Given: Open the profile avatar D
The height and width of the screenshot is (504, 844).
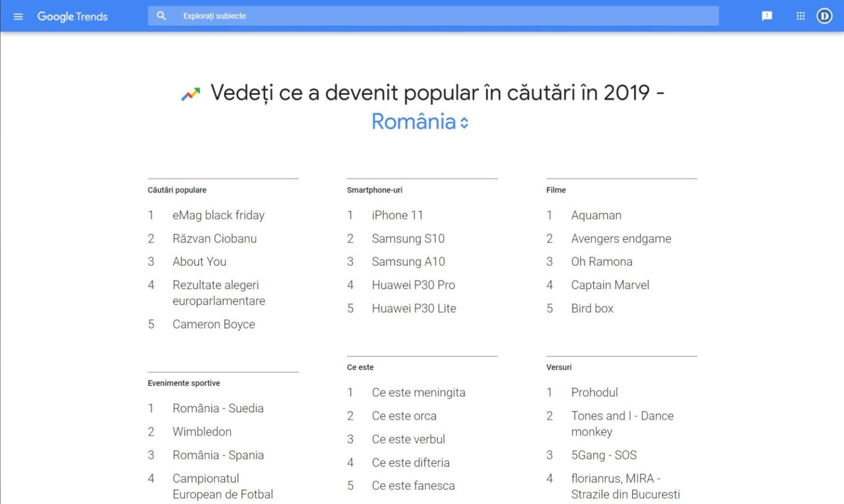Looking at the screenshot, I should coord(824,16).
